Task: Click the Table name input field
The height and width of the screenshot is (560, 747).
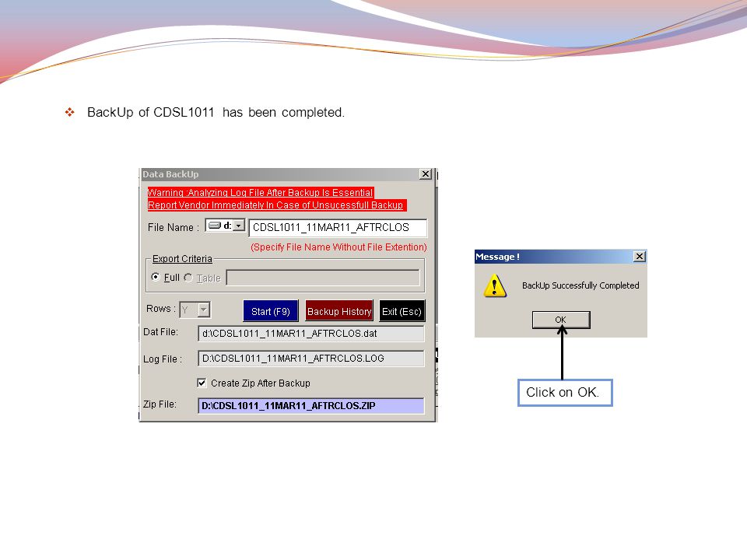Action: point(323,278)
